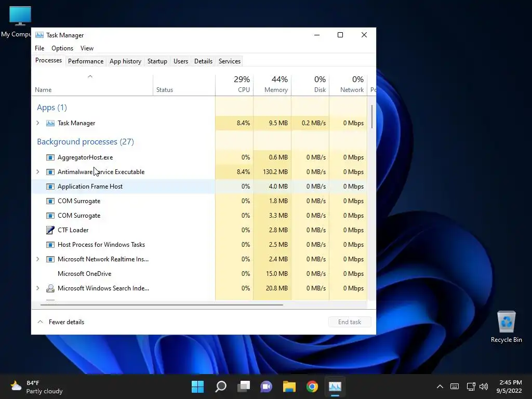The image size is (532, 399).
Task: Click the CTF Loader pen icon
Action: point(50,230)
